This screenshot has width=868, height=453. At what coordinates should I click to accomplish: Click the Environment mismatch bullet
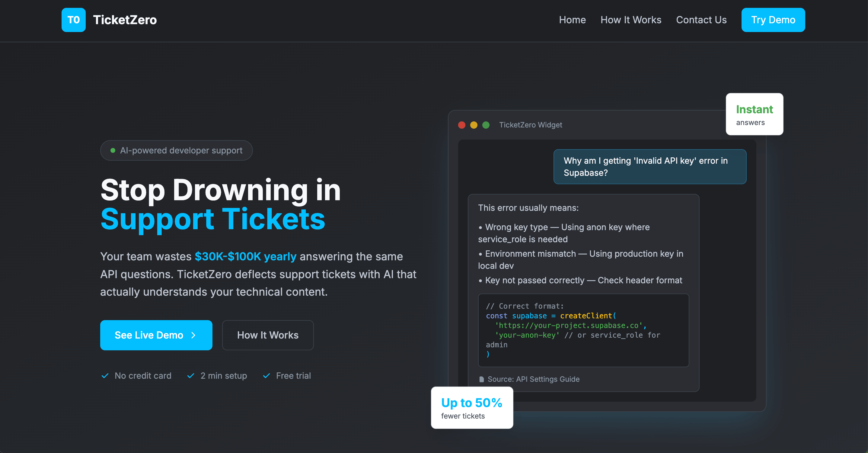(x=581, y=260)
